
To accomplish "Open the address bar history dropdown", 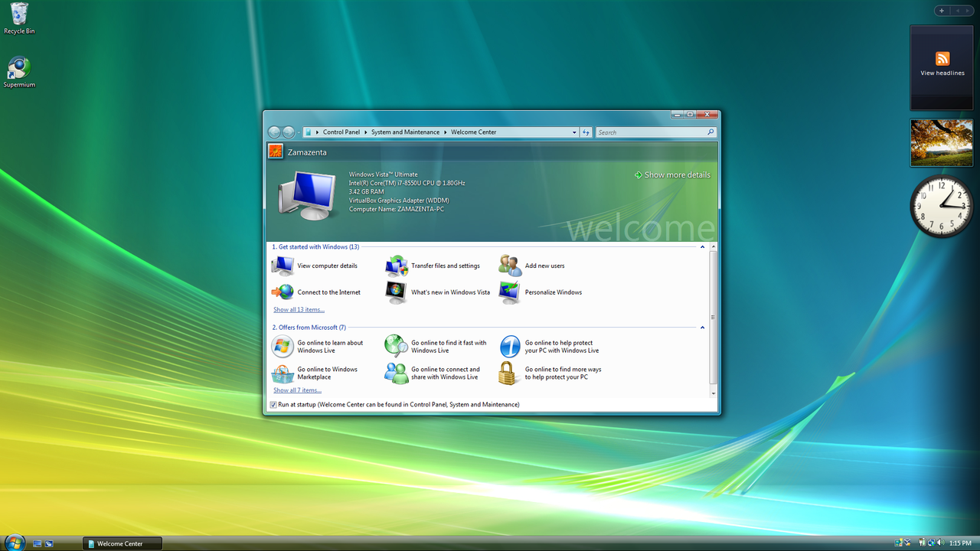I will [574, 132].
